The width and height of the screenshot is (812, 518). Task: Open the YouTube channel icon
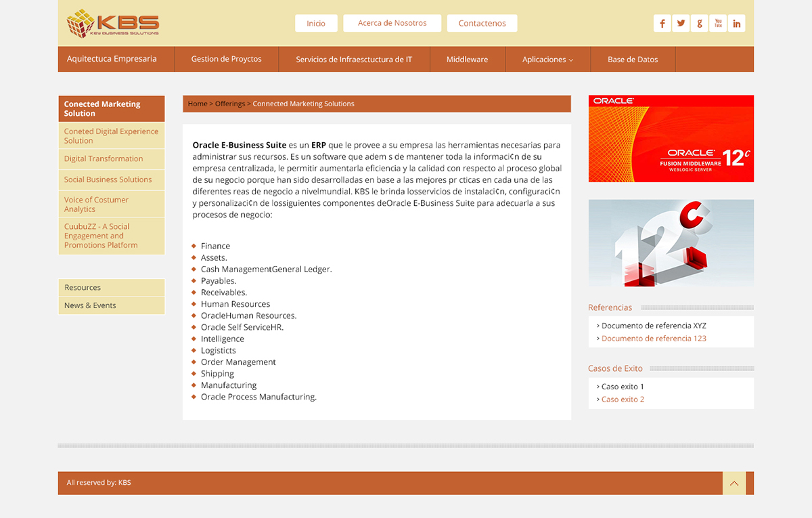coord(717,22)
